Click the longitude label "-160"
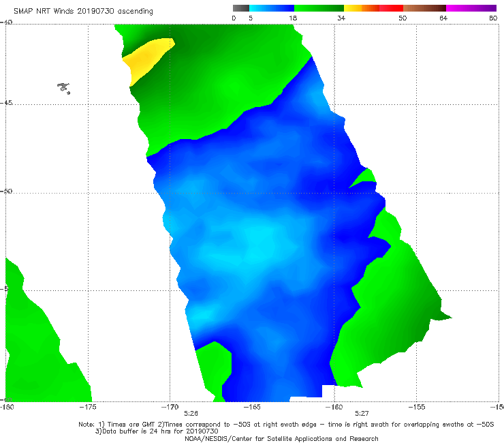This screenshot has height=443, width=504. pyautogui.click(x=334, y=407)
